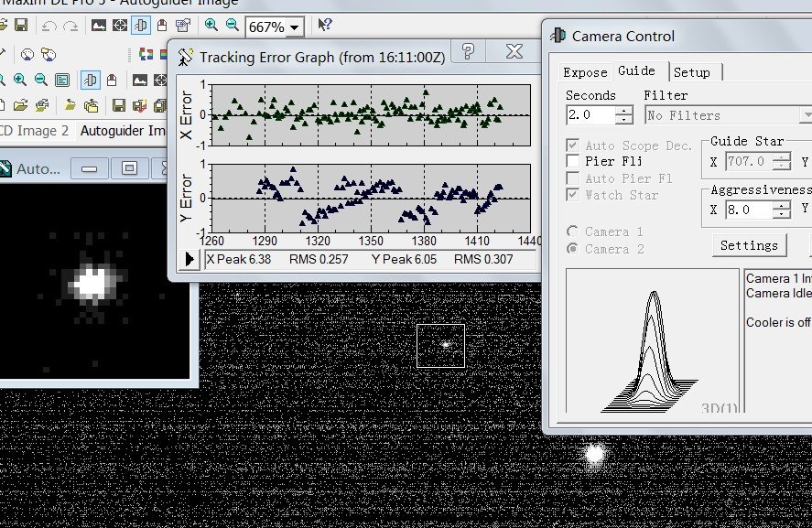Click the open folder icon in bottom toolbar row
Viewport: 812px width, 528px height.
point(20,105)
